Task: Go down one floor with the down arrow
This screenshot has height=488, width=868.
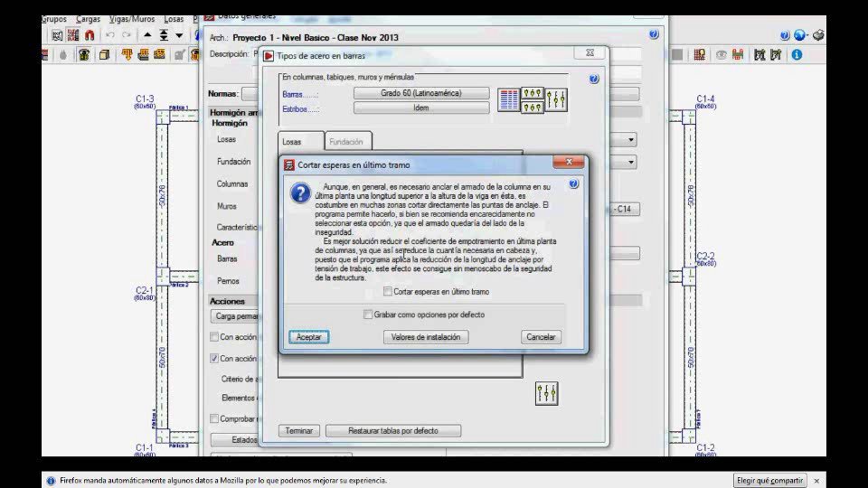Action: point(179,35)
